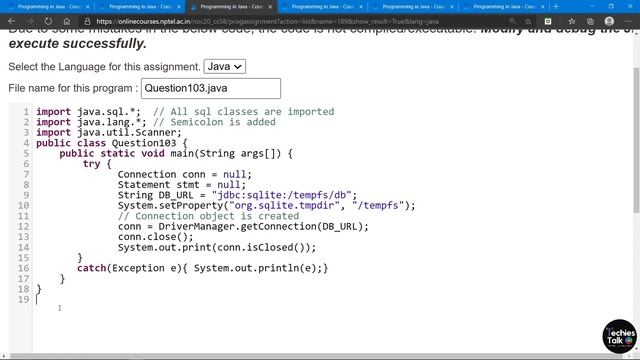Click the '// Semicolon is added' comment
The height and width of the screenshot is (360, 640).
pos(214,122)
